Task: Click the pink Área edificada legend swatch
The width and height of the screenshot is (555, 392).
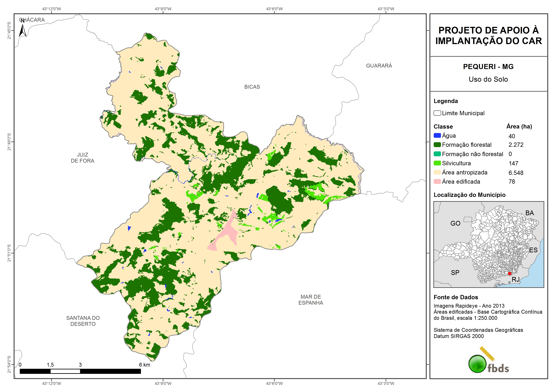Action: tap(437, 181)
